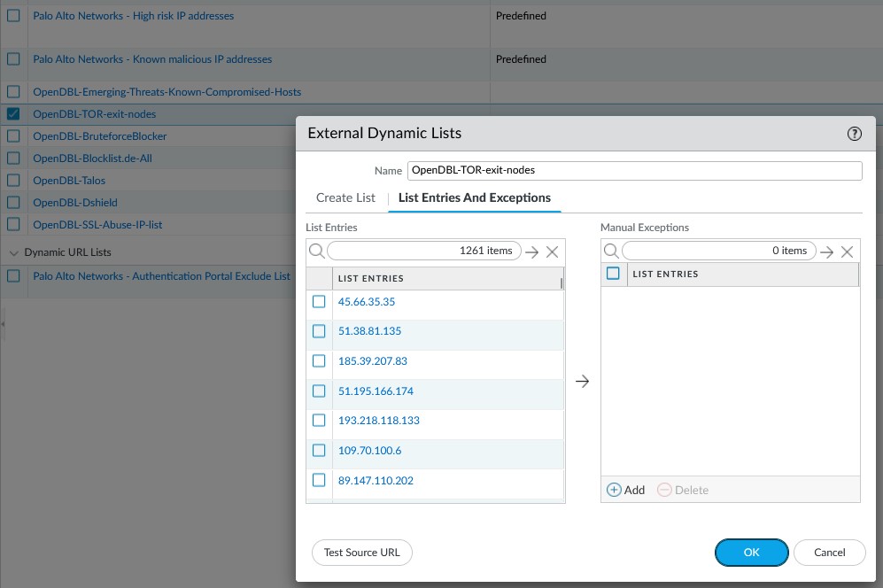The height and width of the screenshot is (588, 883).
Task: Click the Test Source URL button
Action: [362, 553]
